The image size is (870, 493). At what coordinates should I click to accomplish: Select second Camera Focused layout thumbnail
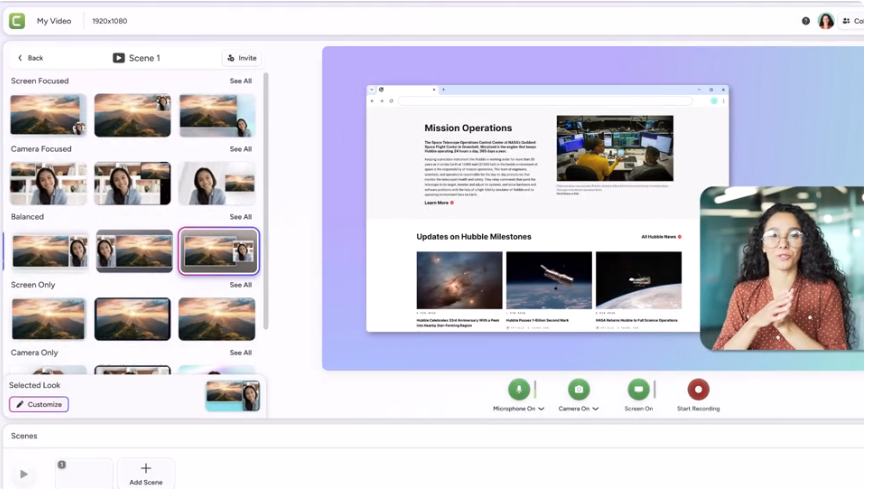tap(133, 183)
